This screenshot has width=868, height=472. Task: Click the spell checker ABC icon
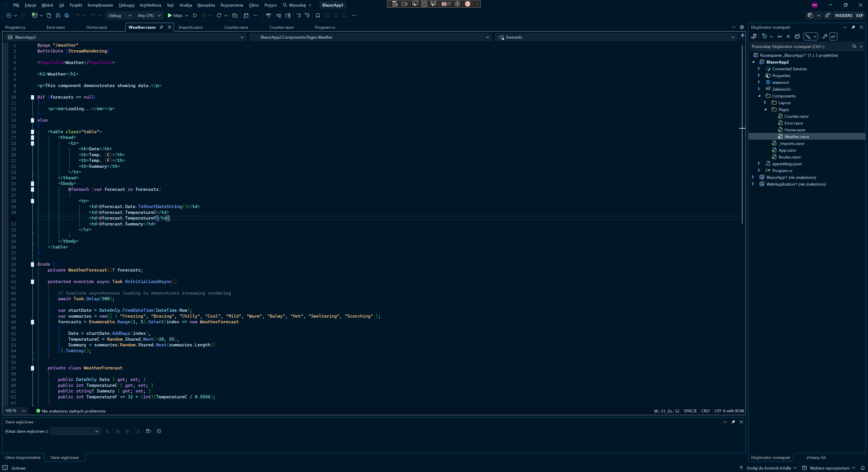pos(269,16)
